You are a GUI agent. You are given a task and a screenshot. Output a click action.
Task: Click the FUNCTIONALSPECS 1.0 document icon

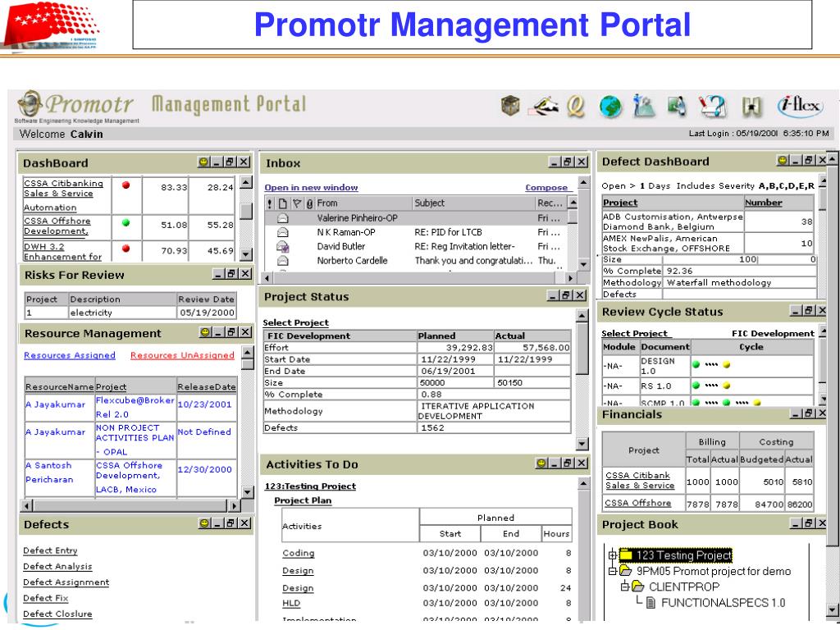pyautogui.click(x=651, y=603)
